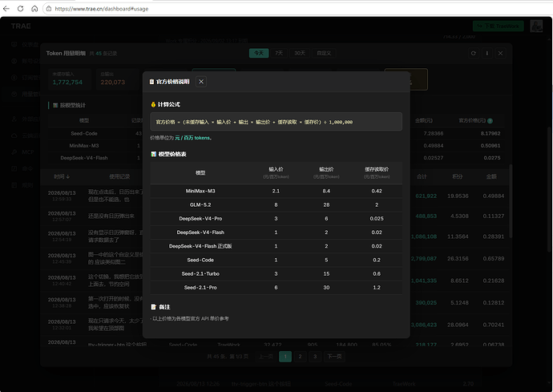Click the 2,799,087 total in usage list

[x=424, y=259]
